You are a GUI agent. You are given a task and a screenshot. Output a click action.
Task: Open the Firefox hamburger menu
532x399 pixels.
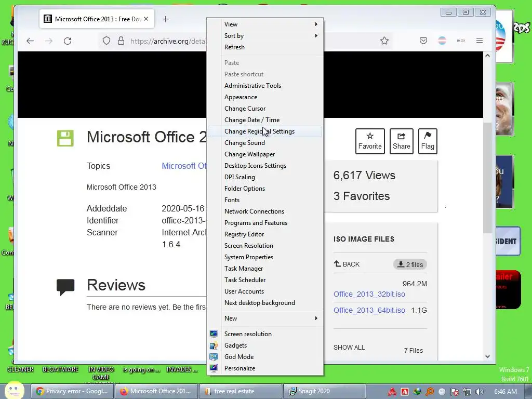[x=480, y=41]
